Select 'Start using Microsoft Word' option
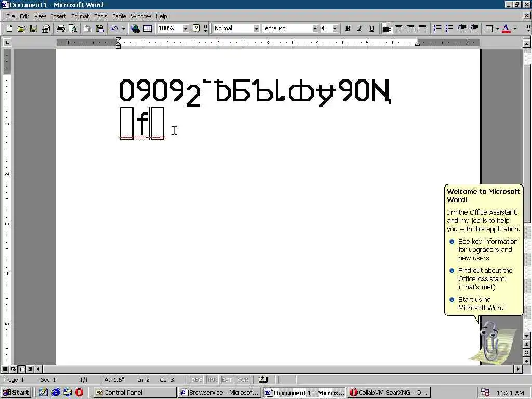This screenshot has width=532, height=399. click(477, 303)
